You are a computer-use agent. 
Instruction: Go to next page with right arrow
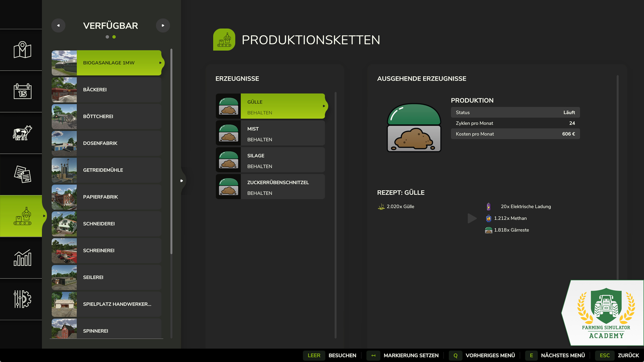click(163, 25)
